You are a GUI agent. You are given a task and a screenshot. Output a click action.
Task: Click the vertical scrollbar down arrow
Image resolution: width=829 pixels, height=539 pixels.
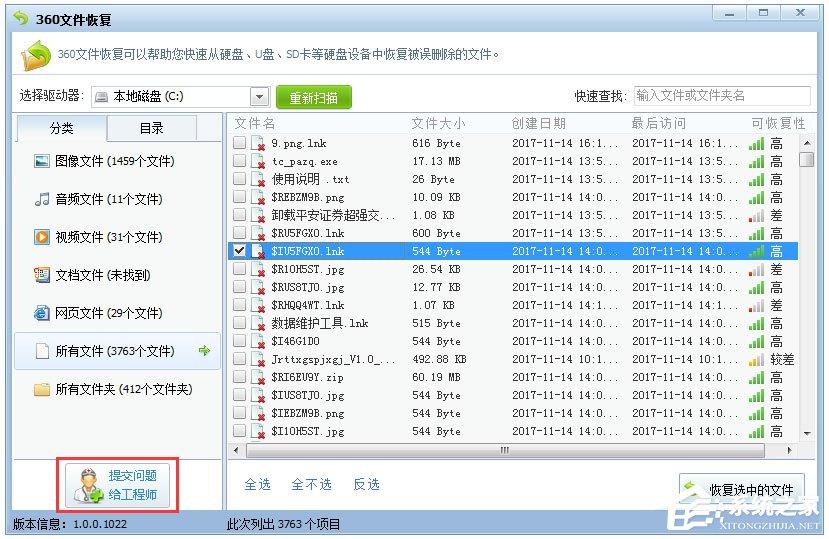[x=807, y=434]
